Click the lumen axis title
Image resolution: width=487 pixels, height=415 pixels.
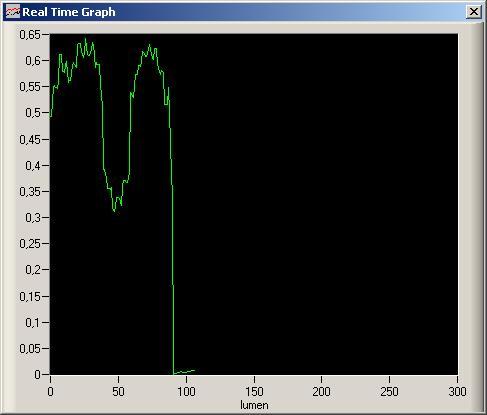(254, 405)
